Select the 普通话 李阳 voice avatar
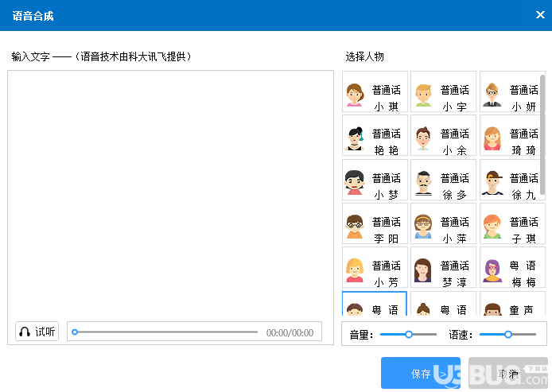 (375, 223)
